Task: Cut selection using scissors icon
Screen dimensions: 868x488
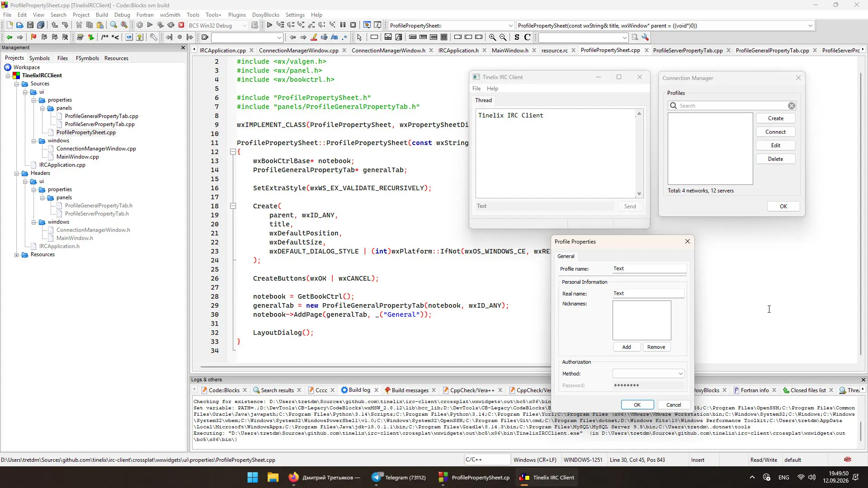Action: pos(79,25)
